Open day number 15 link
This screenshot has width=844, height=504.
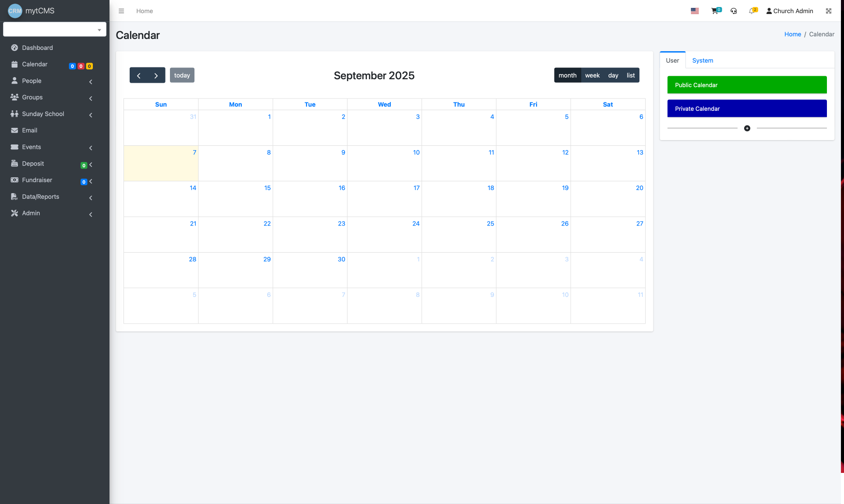(267, 188)
